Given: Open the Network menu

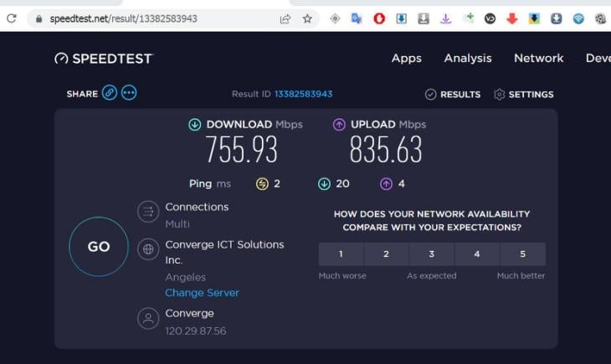Looking at the screenshot, I should [538, 59].
